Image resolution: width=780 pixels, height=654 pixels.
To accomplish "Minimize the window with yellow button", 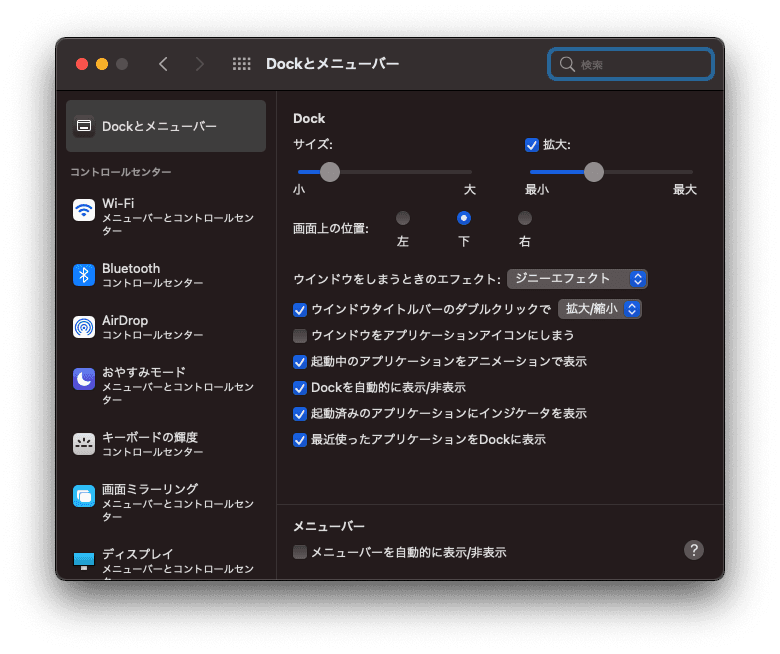I will [x=102, y=64].
